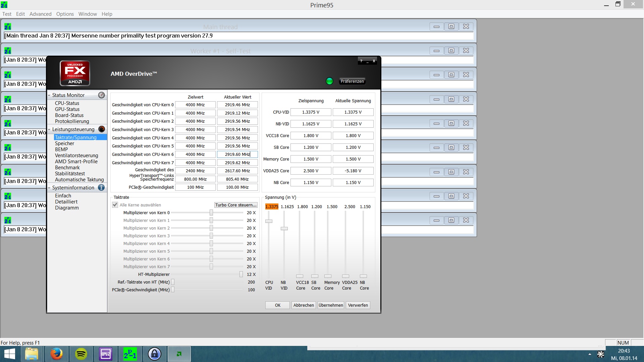Click the green status indicator light
Image resolution: width=644 pixels, height=362 pixels.
pyautogui.click(x=329, y=81)
